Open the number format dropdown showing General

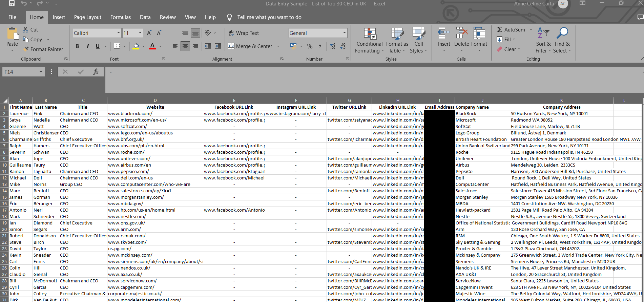coord(345,33)
